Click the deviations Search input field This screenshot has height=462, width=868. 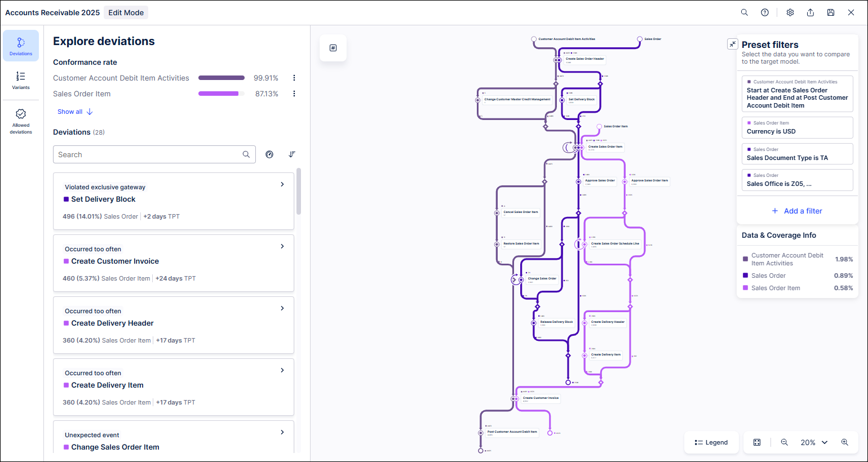[x=149, y=154]
